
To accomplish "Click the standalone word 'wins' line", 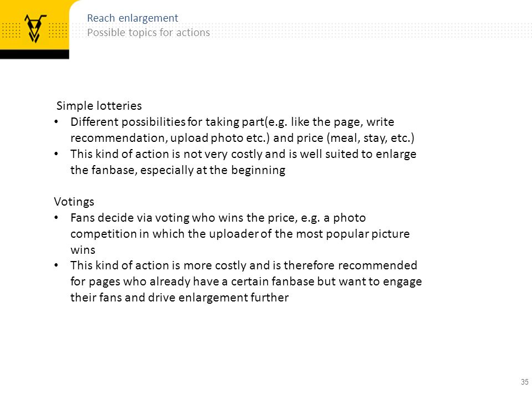I will (83, 250).
